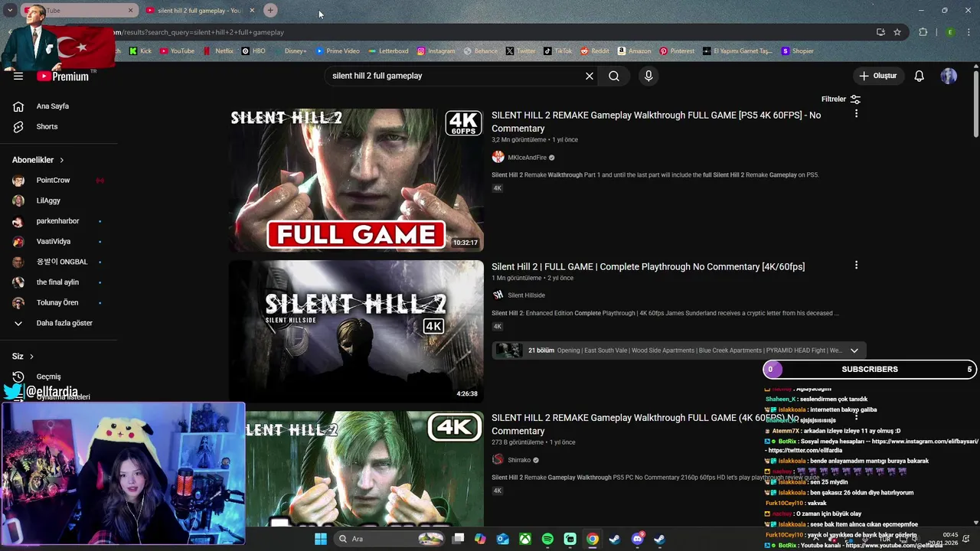Open Reddit bookmark
Image resolution: width=980 pixels, height=551 pixels.
pyautogui.click(x=595, y=51)
